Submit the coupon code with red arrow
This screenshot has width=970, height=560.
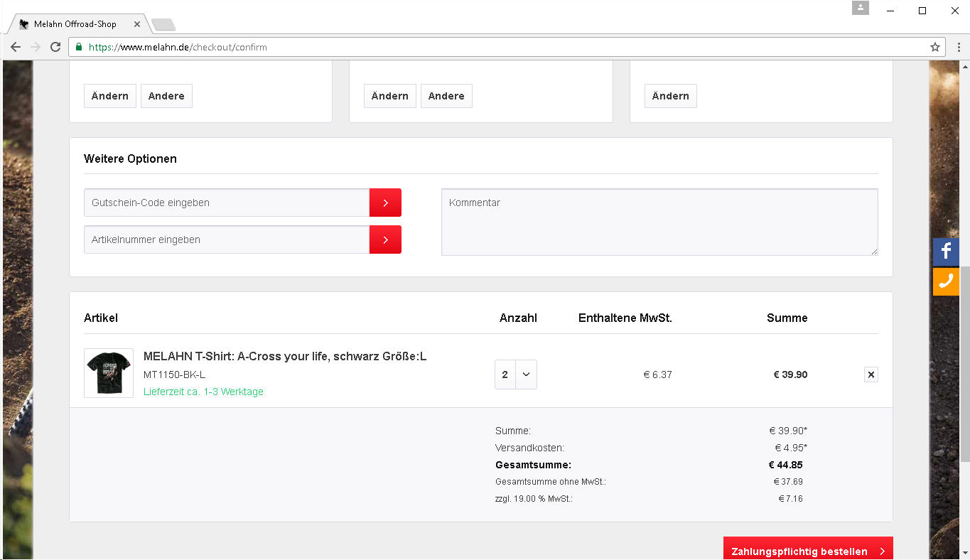coord(385,203)
